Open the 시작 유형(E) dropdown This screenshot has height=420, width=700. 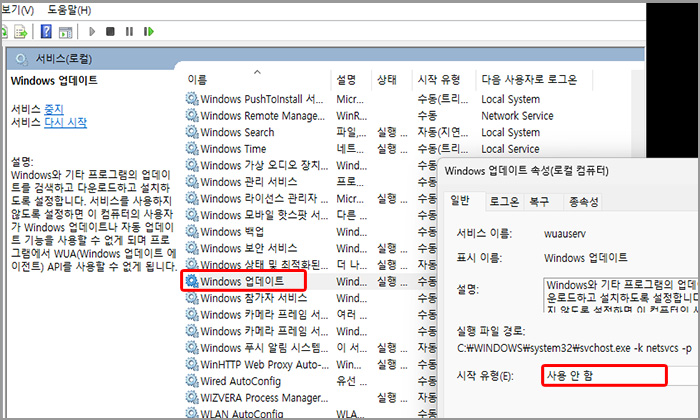621,375
